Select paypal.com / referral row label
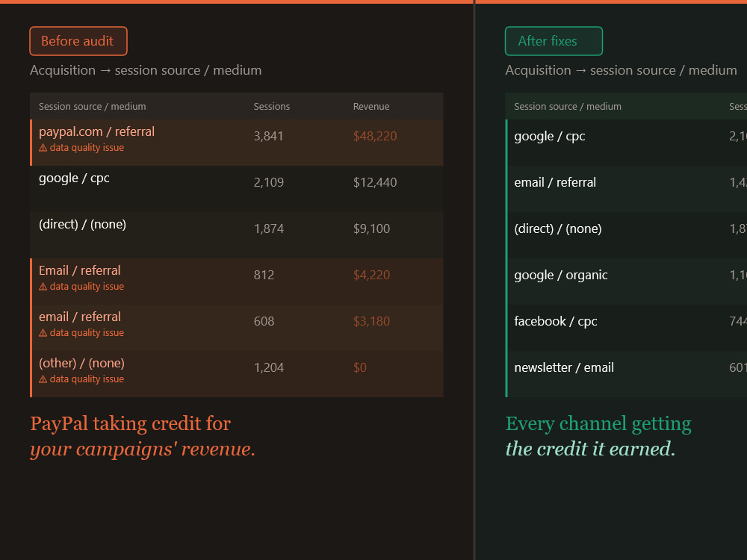The height and width of the screenshot is (560, 747). click(x=96, y=131)
